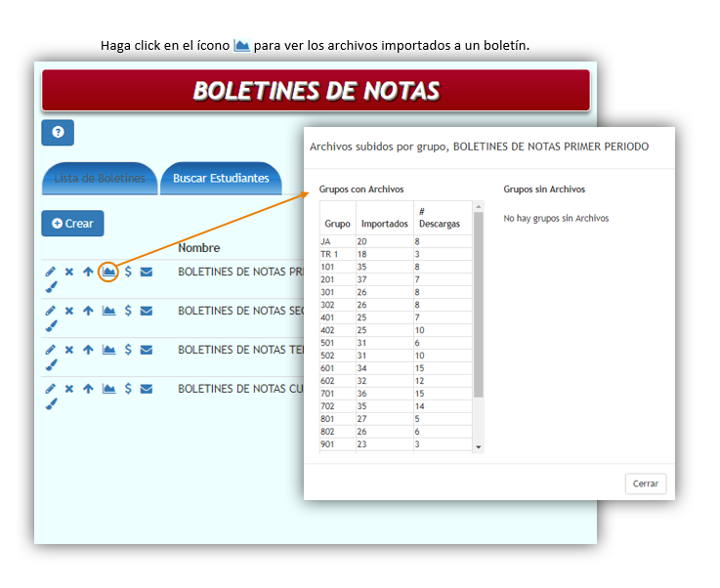Click the groups table scrollbar thumb
The width and height of the screenshot is (720, 588).
click(479, 305)
